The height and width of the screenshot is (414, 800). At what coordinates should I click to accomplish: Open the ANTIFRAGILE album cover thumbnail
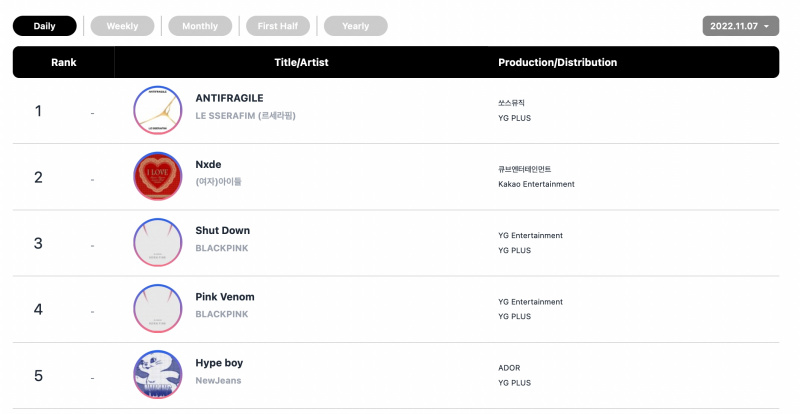pos(158,110)
